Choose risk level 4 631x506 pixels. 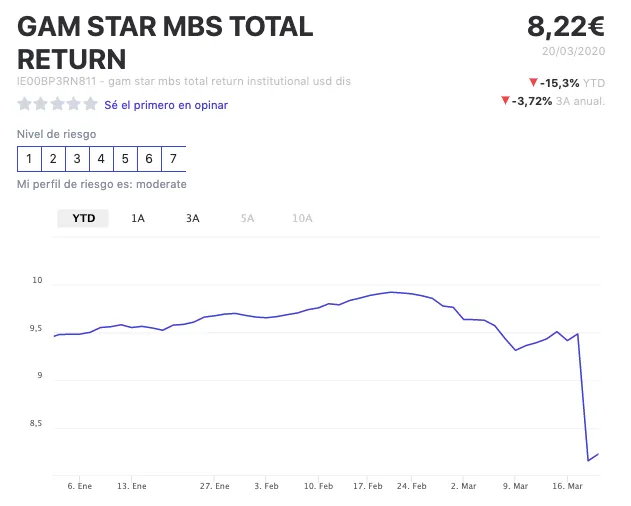pyautogui.click(x=101, y=158)
